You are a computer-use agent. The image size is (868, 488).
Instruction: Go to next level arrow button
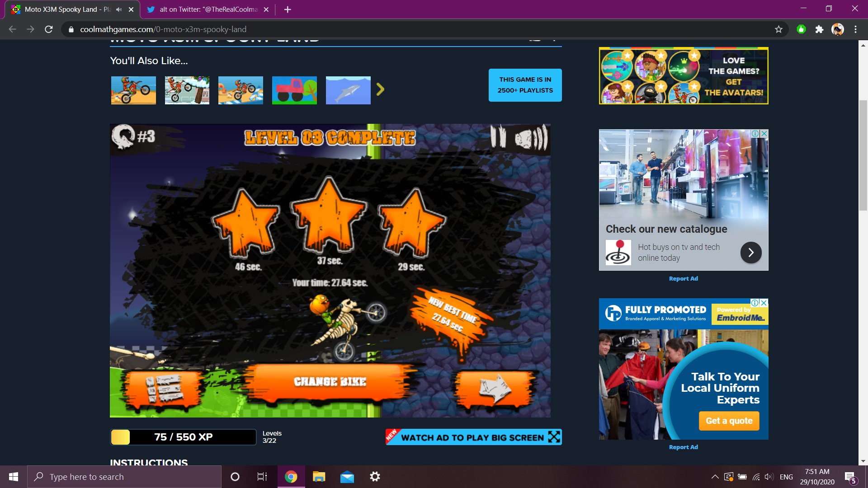[x=495, y=388]
